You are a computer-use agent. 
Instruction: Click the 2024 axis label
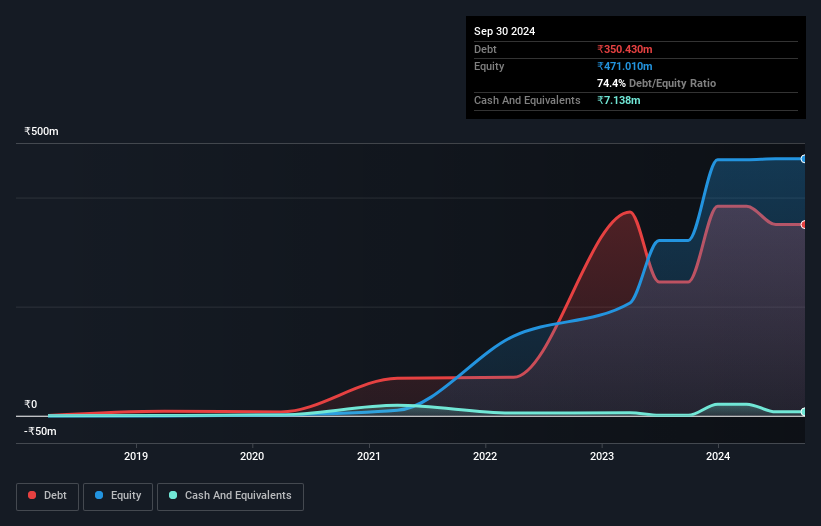[718, 456]
